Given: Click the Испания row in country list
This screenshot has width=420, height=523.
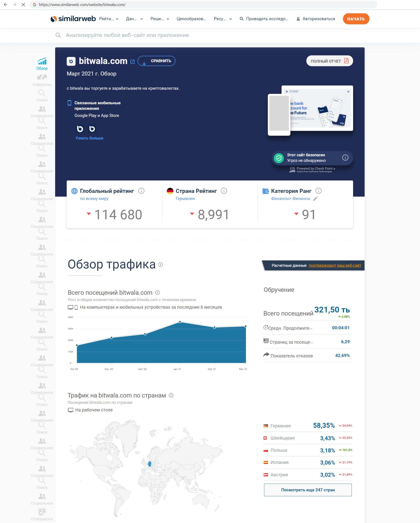Looking at the screenshot, I should coord(308,462).
